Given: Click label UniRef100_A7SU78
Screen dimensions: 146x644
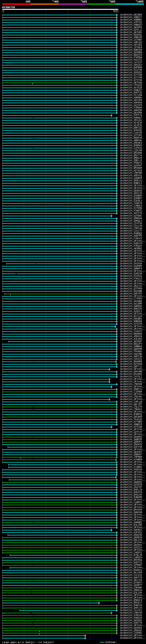Looking at the screenshot, I should [131, 324].
